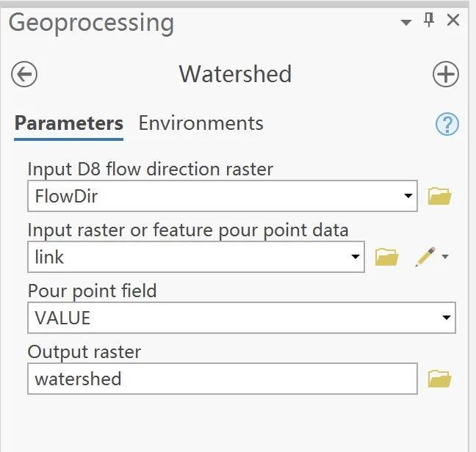The image size is (476, 452).
Task: Browse folder for pour point data
Action: pyautogui.click(x=386, y=257)
